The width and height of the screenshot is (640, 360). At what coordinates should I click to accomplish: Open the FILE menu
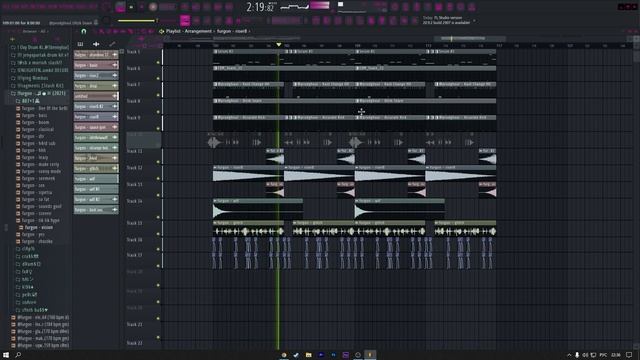(x=6, y=7)
